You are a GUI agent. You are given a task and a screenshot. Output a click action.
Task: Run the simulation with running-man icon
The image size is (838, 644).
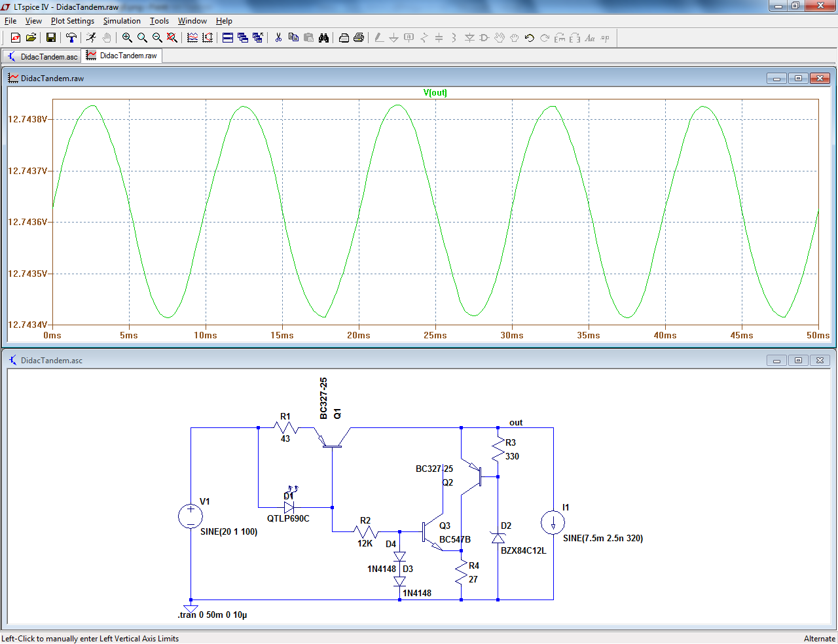coord(91,38)
